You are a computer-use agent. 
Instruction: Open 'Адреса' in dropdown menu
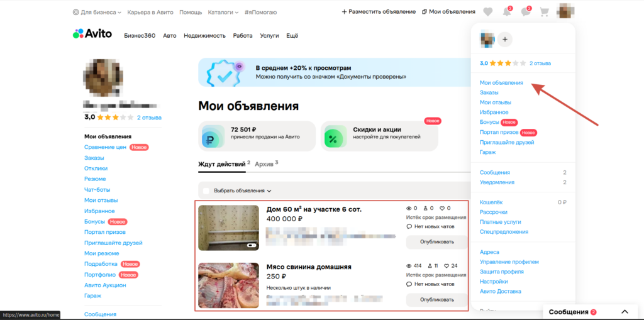coord(489,252)
